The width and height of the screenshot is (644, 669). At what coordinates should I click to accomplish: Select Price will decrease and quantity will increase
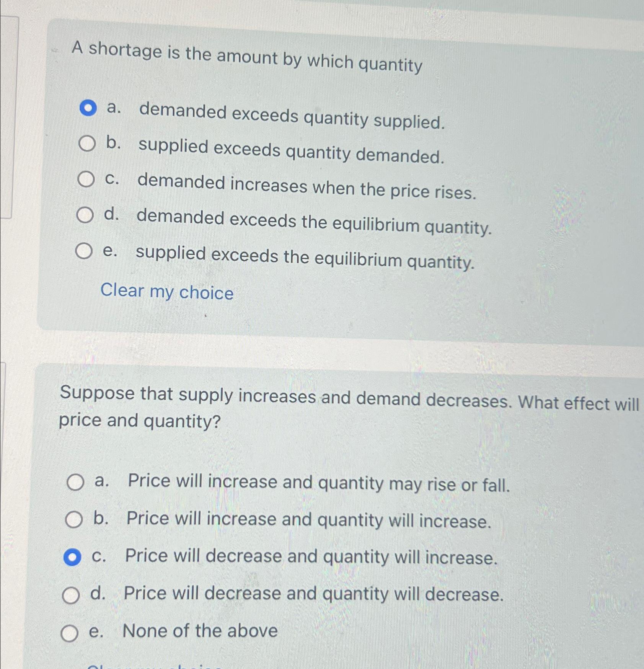click(x=72, y=557)
